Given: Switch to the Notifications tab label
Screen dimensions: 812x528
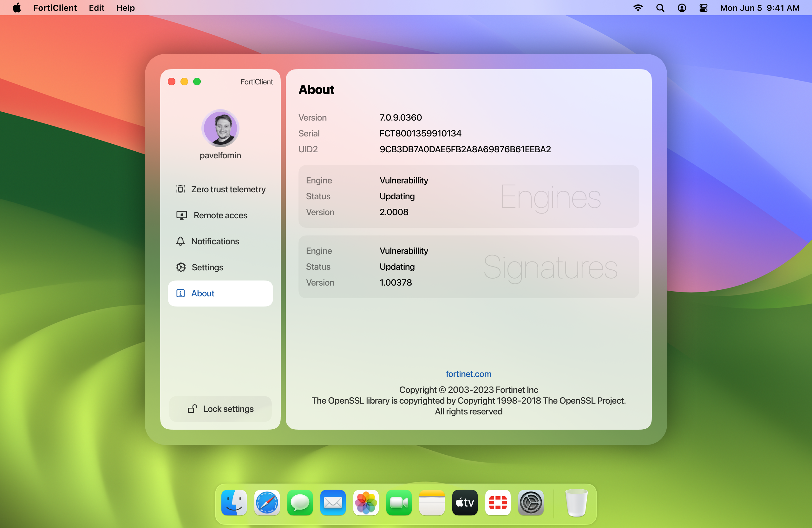Looking at the screenshot, I should (215, 241).
